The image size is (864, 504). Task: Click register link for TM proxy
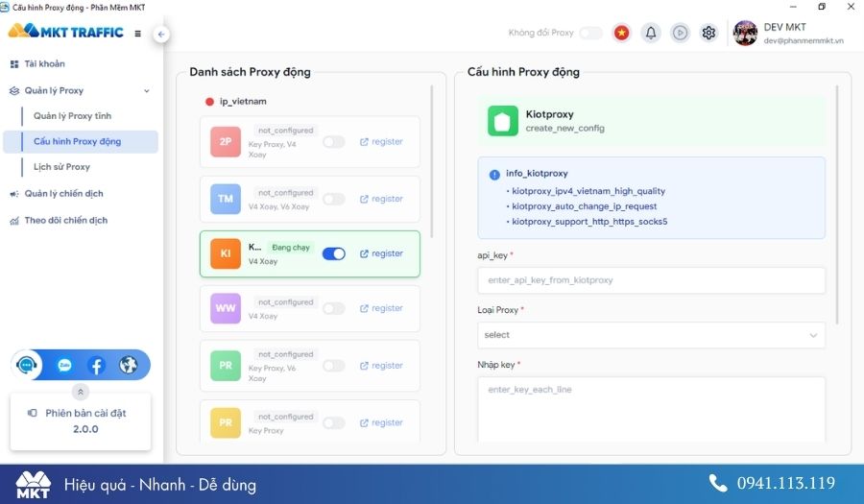point(381,199)
